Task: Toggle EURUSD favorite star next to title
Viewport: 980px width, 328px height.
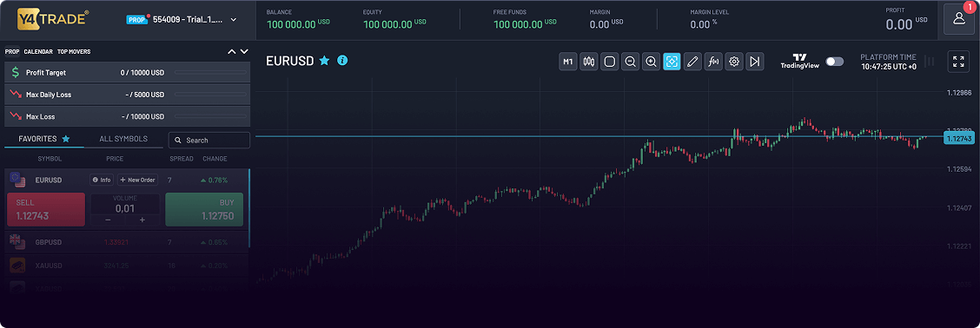Action: click(324, 61)
